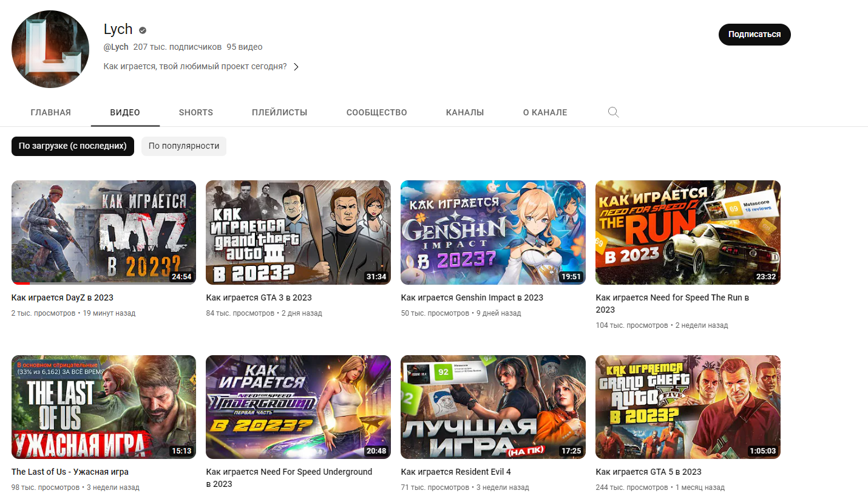The width and height of the screenshot is (868, 496).
Task: Click the 20:48 duration badge
Action: 376,451
